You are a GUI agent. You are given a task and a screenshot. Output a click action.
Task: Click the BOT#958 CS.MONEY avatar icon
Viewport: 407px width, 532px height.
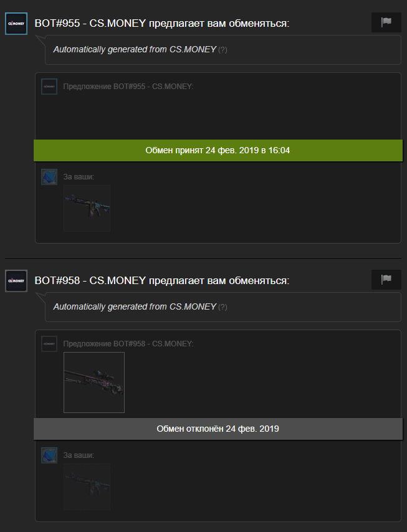click(16, 280)
